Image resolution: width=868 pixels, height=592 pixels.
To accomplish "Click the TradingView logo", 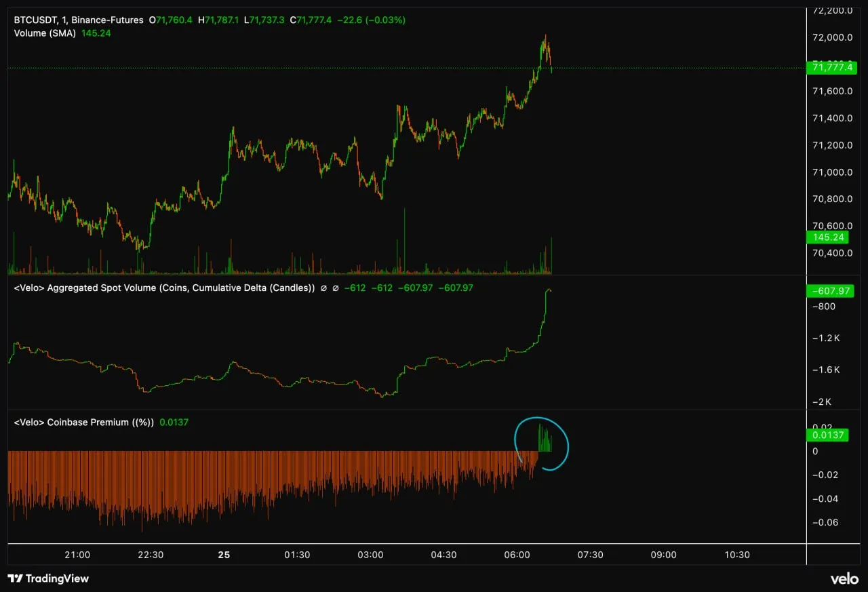I will (x=48, y=578).
